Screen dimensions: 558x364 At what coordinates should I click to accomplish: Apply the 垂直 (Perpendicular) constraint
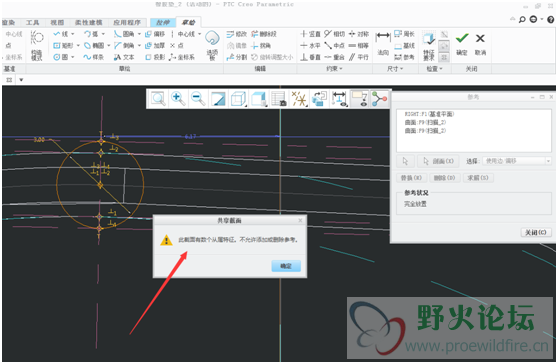[310, 57]
